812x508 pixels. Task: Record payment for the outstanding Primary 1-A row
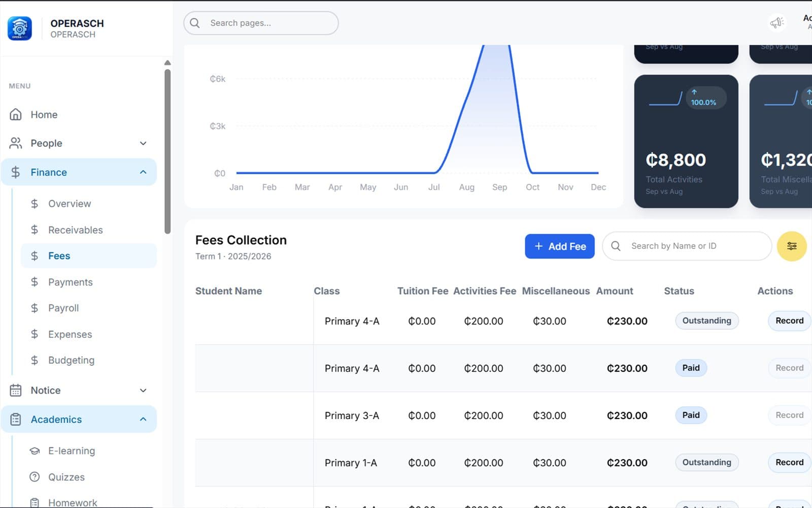click(x=789, y=462)
